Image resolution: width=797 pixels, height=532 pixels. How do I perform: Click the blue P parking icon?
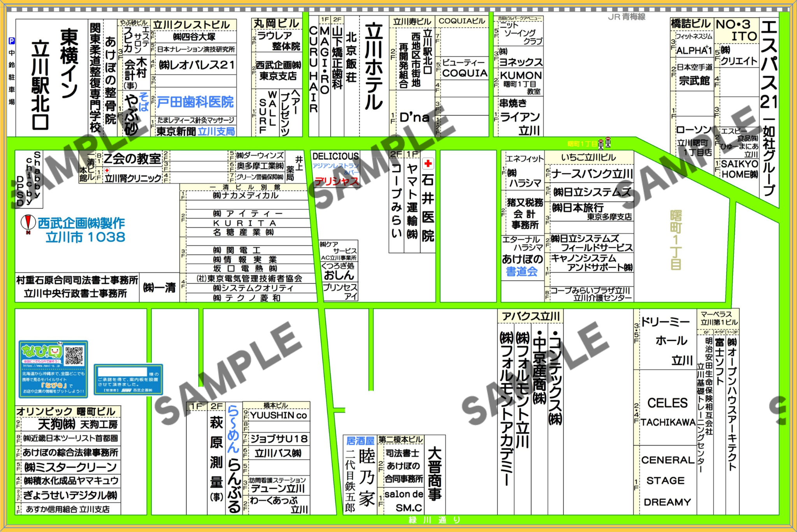[x=12, y=41]
